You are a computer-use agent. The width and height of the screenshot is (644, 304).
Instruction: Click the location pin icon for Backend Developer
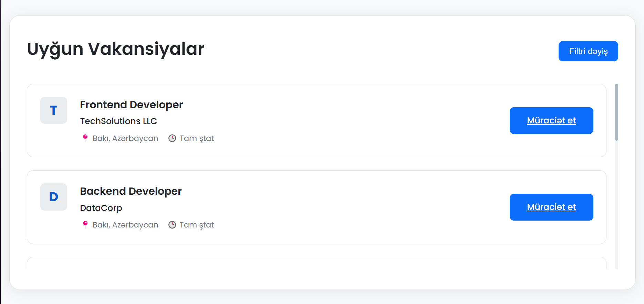tap(85, 224)
